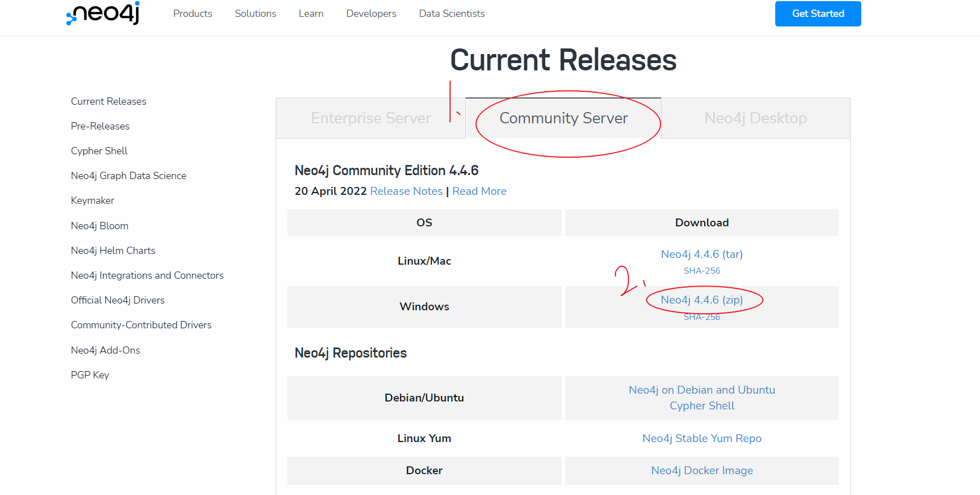
Task: Open Neo4j Integrations and Connectors link
Action: [147, 275]
